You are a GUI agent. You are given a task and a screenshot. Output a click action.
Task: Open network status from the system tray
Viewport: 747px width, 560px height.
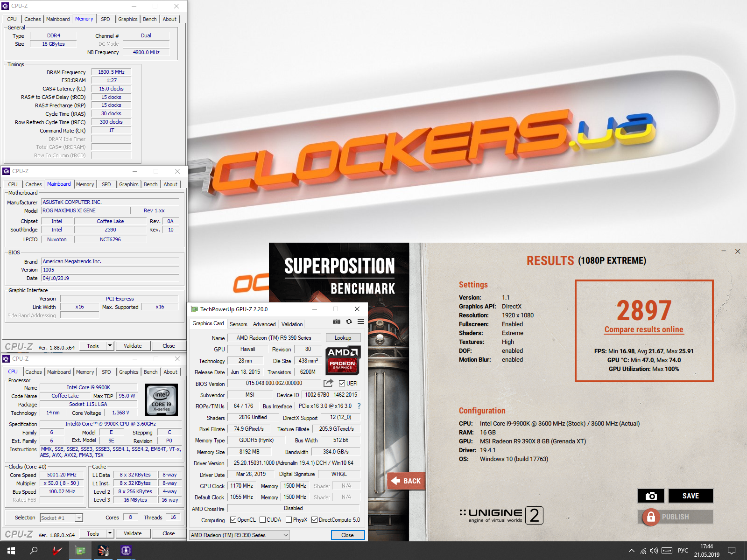(x=643, y=551)
